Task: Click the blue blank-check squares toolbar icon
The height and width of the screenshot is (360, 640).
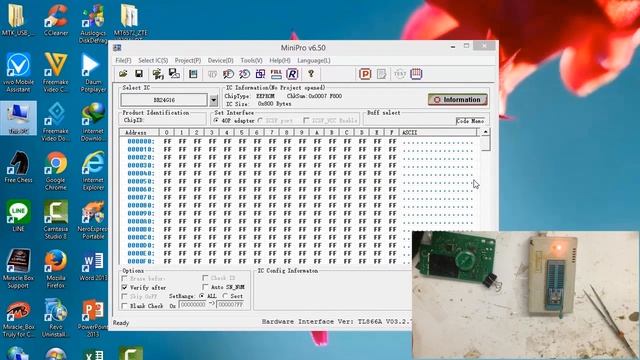Action: (x=260, y=74)
